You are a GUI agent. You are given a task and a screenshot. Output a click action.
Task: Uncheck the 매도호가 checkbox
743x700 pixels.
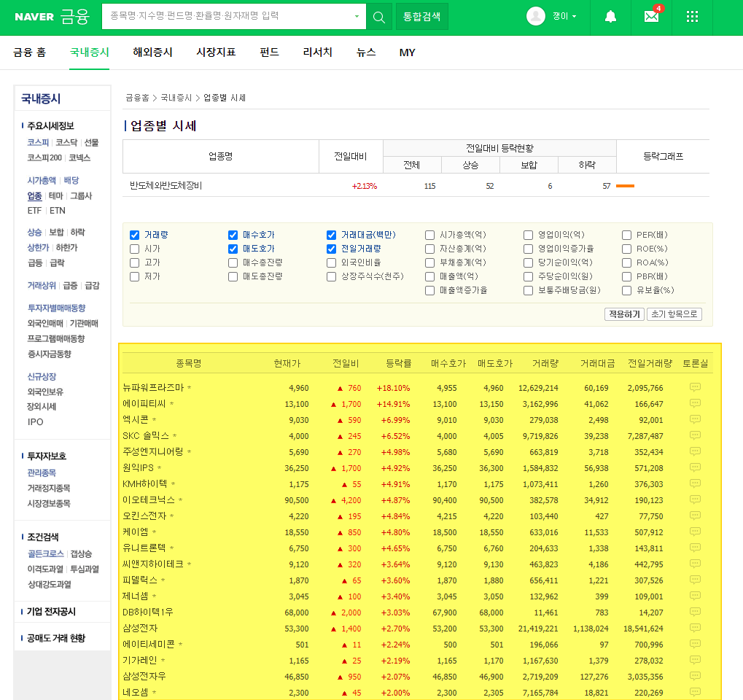point(233,249)
